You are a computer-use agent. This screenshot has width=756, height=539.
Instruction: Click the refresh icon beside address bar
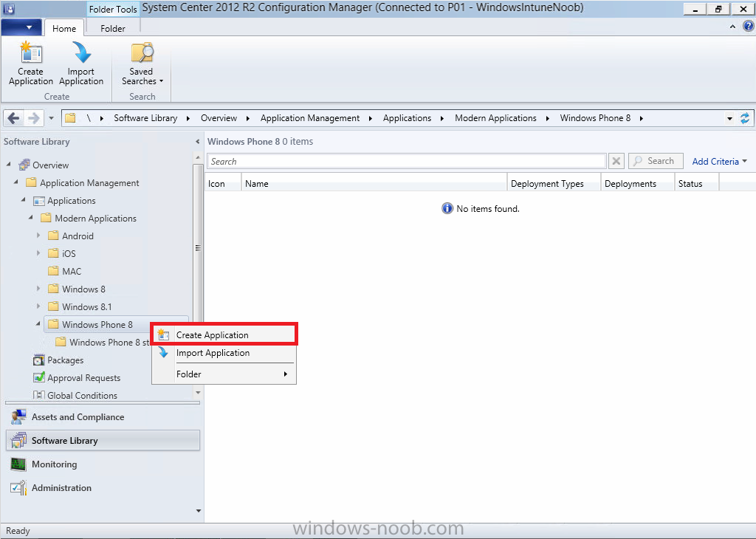745,118
